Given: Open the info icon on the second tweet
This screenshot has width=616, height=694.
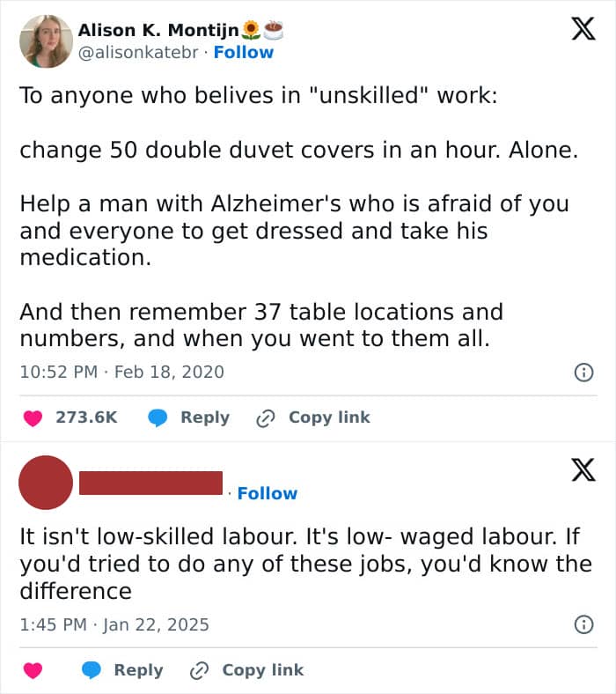Looking at the screenshot, I should click(582, 625).
